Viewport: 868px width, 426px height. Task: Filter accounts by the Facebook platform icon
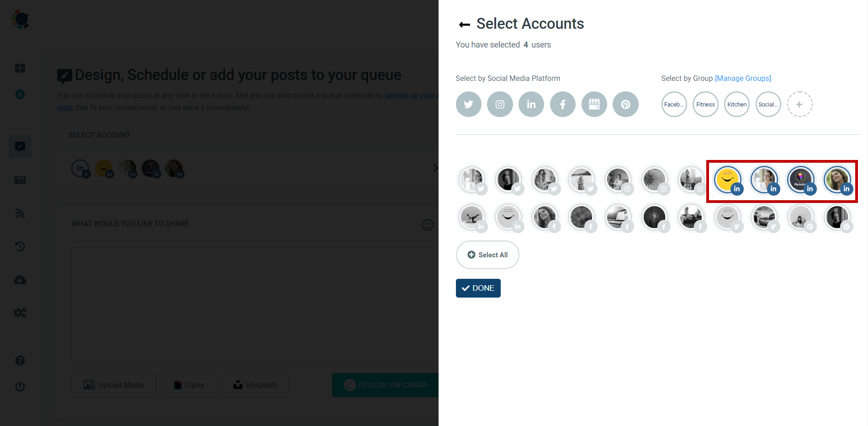[563, 104]
